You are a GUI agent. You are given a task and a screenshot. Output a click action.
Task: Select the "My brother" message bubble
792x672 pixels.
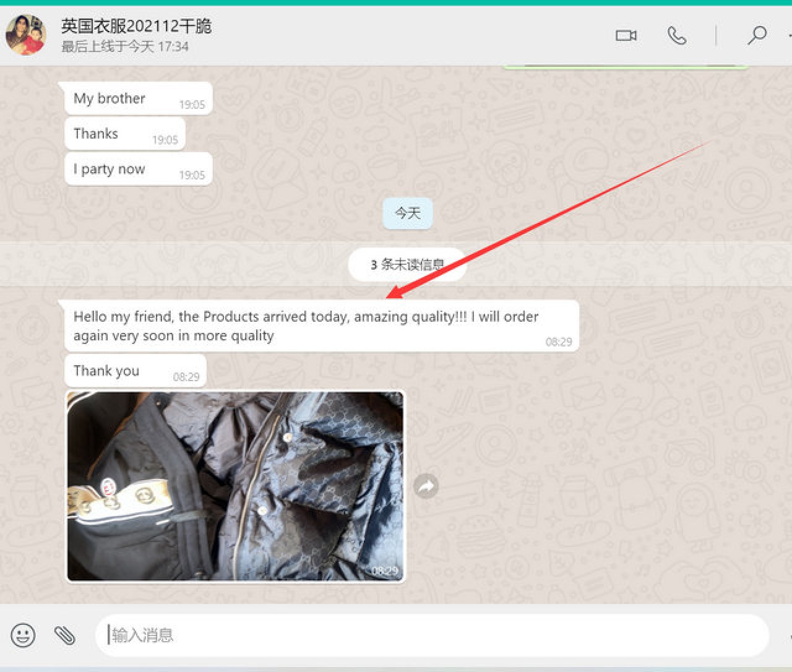click(x=137, y=98)
